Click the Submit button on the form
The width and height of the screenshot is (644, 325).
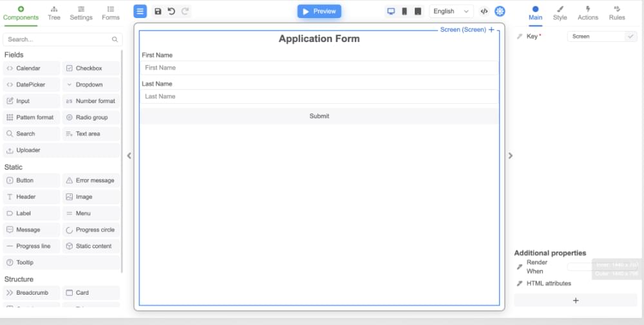319,116
